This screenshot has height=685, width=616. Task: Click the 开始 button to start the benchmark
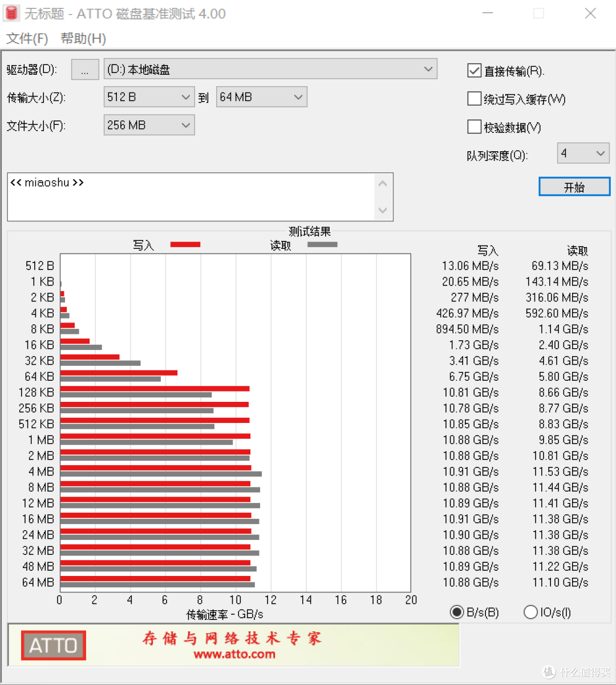tap(574, 187)
